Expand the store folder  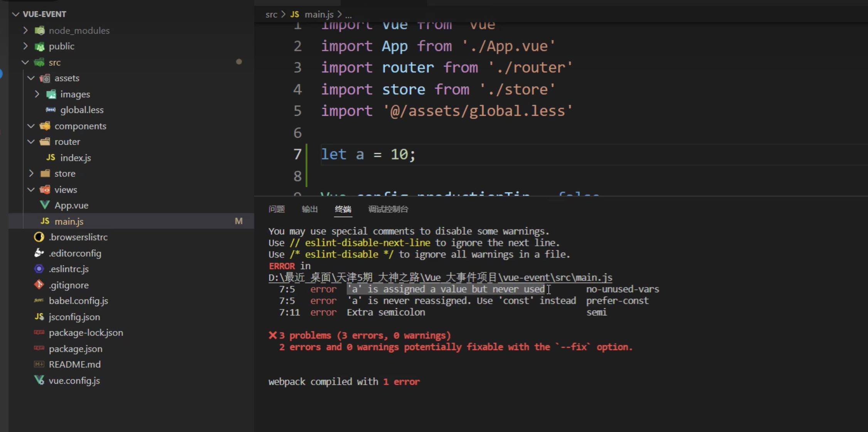(x=31, y=174)
